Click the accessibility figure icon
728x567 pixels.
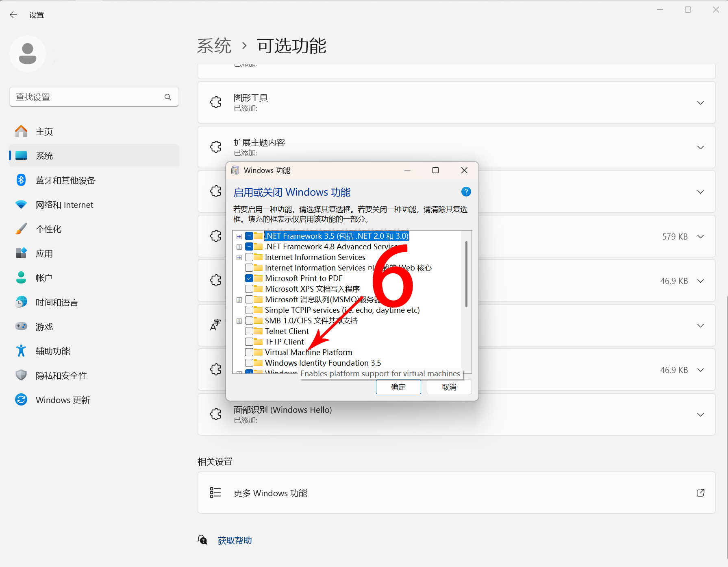(x=21, y=351)
